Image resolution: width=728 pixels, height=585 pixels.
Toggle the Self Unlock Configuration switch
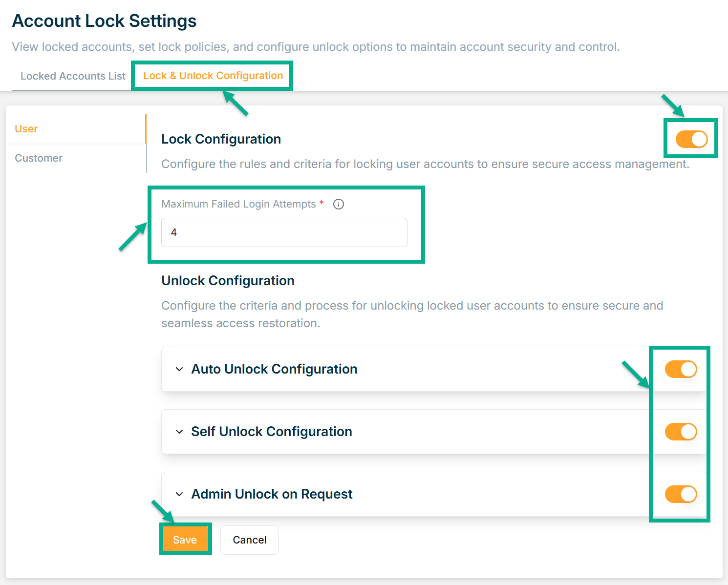tap(681, 432)
